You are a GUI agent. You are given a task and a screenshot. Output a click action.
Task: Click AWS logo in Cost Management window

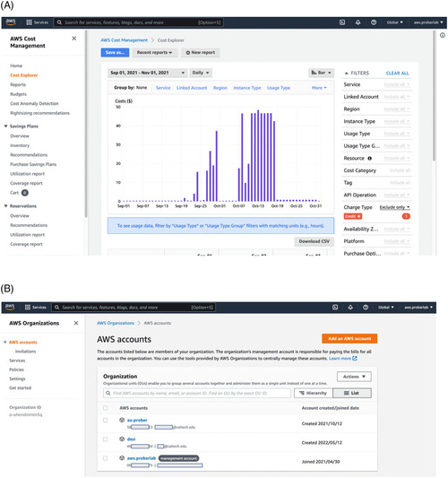[x=11, y=22]
